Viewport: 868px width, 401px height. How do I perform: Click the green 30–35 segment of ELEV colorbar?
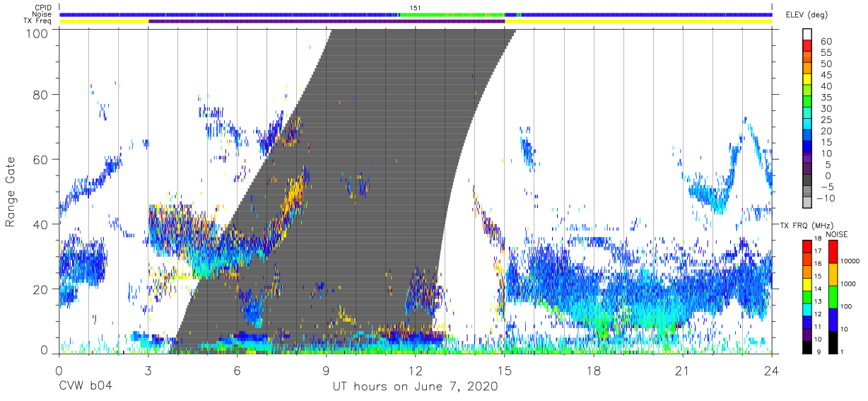[x=807, y=103]
